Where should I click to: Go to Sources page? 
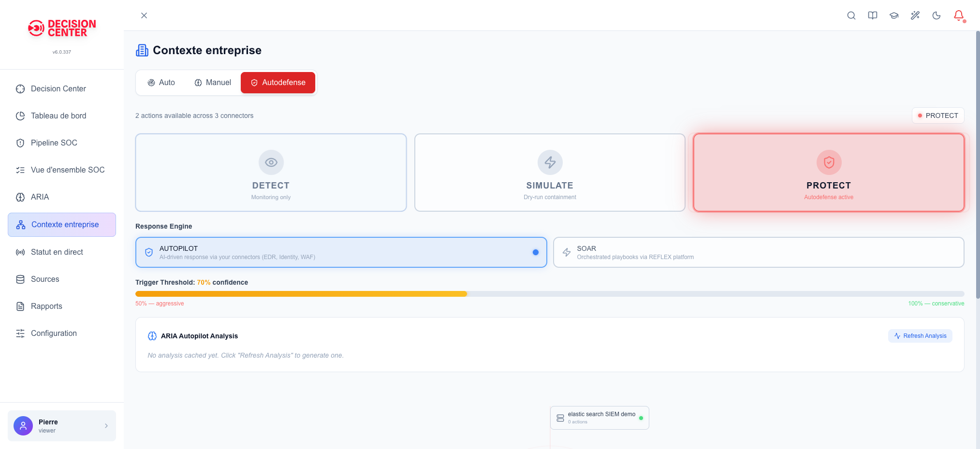click(x=62, y=279)
